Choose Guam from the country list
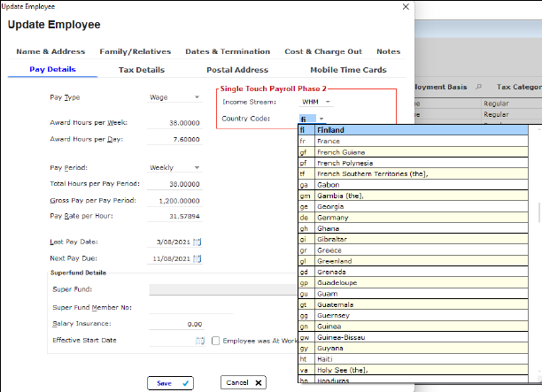 (413, 294)
